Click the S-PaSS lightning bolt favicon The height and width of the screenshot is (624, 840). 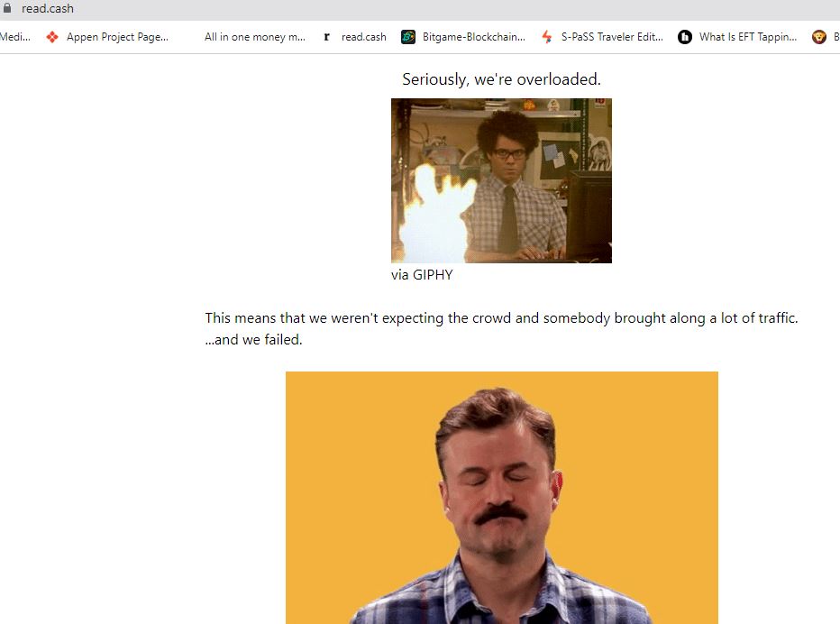click(546, 37)
